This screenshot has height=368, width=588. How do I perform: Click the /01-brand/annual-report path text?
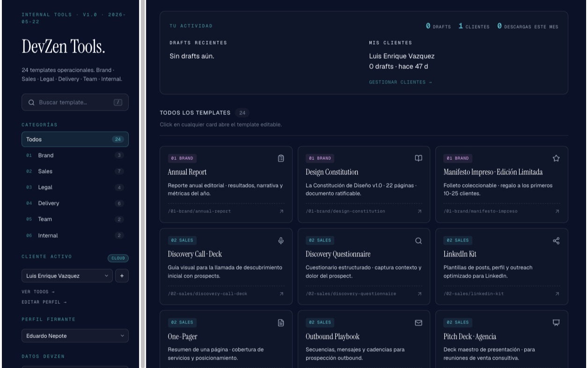[x=199, y=211]
